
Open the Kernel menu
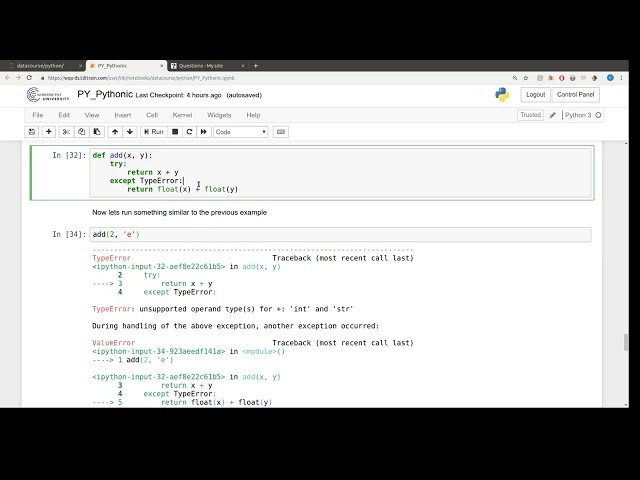(x=182, y=115)
